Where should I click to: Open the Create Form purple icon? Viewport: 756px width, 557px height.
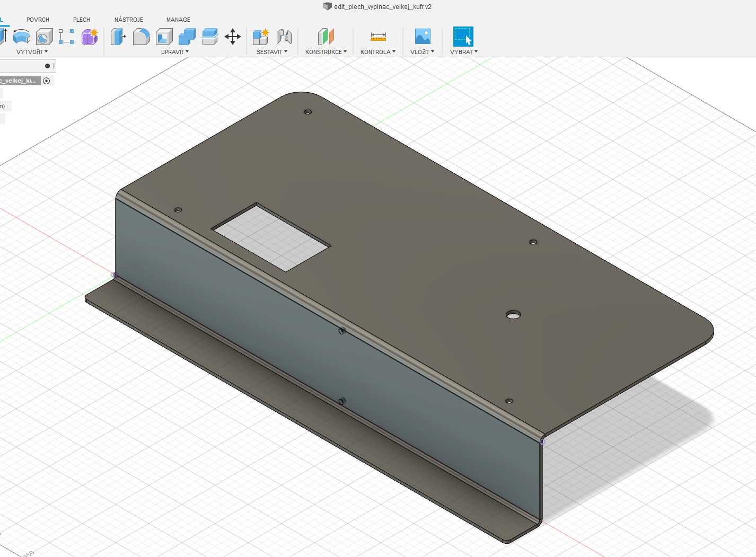(90, 37)
